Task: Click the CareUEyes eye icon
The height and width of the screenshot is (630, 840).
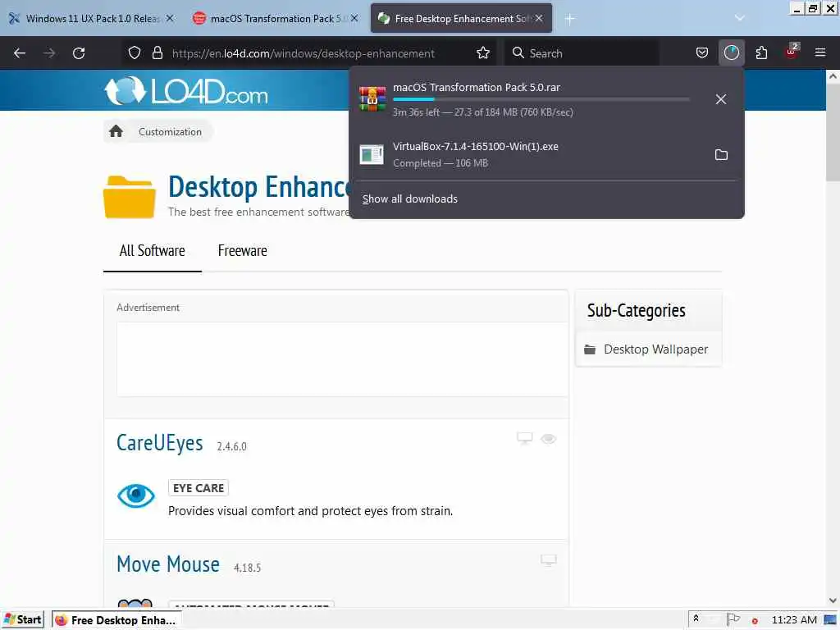Action: point(136,495)
